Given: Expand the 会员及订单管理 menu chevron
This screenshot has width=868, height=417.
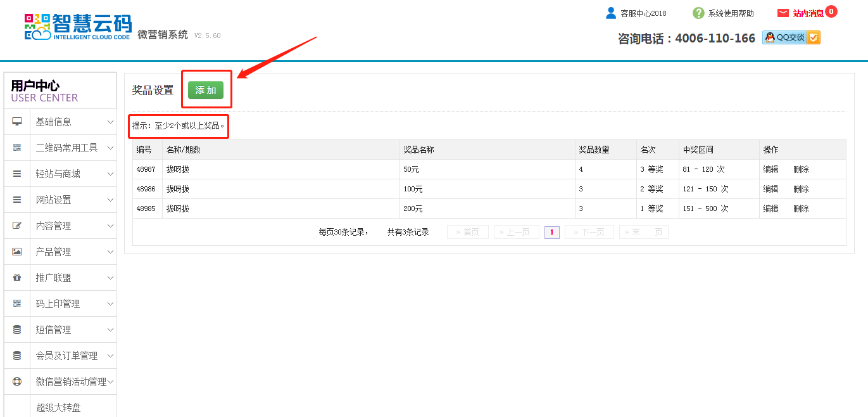Looking at the screenshot, I should pyautogui.click(x=110, y=356).
